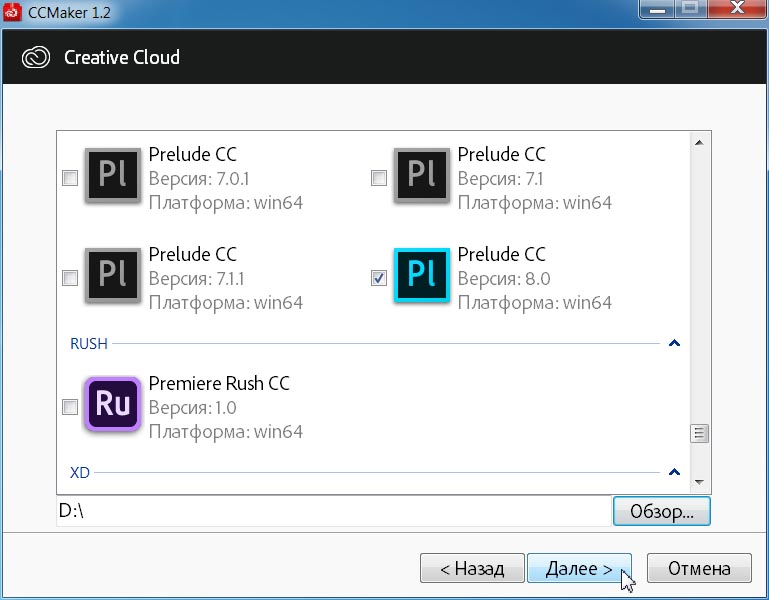Click the RUSH section header label

point(89,343)
